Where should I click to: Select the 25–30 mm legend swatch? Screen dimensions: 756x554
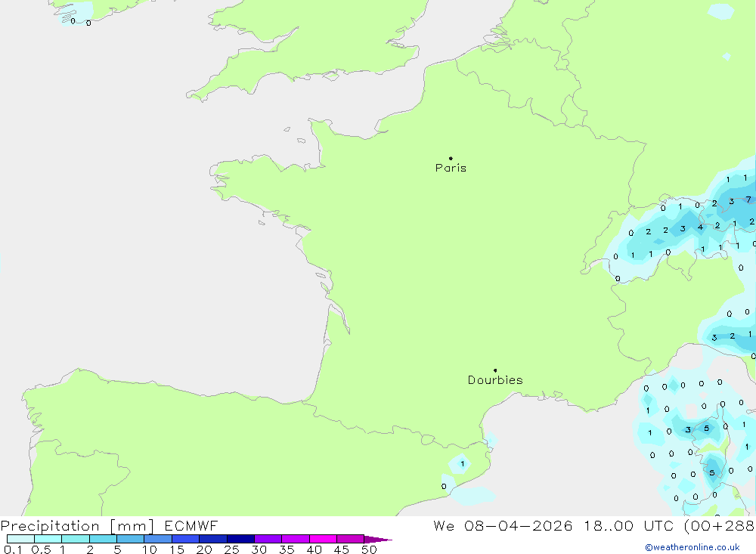click(x=240, y=539)
